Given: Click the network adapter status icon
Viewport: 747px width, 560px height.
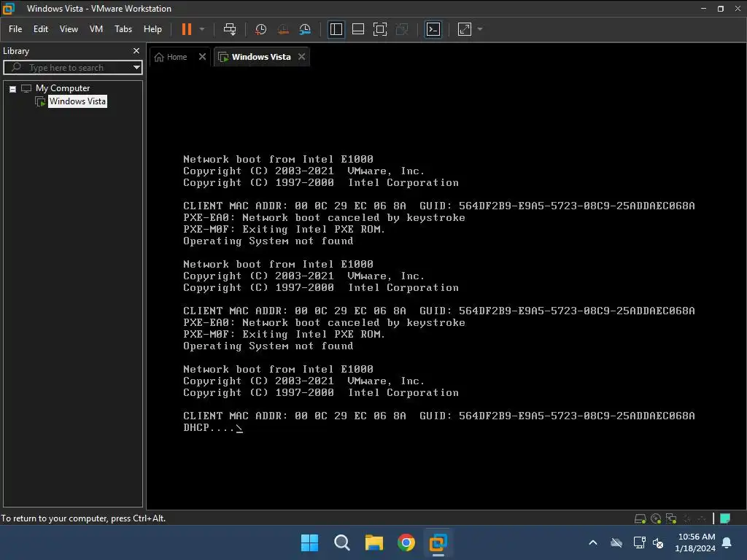Looking at the screenshot, I should [x=671, y=518].
